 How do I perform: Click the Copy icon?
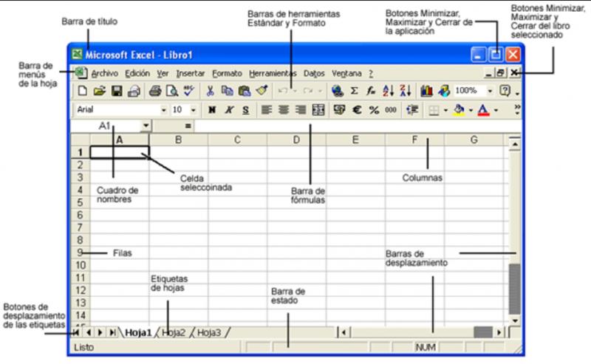(227, 91)
